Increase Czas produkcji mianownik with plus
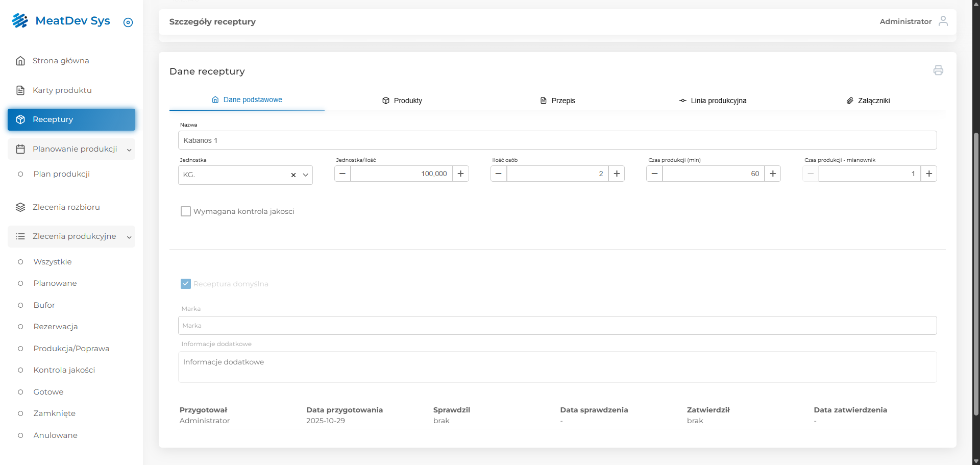The height and width of the screenshot is (465, 980). point(929,174)
